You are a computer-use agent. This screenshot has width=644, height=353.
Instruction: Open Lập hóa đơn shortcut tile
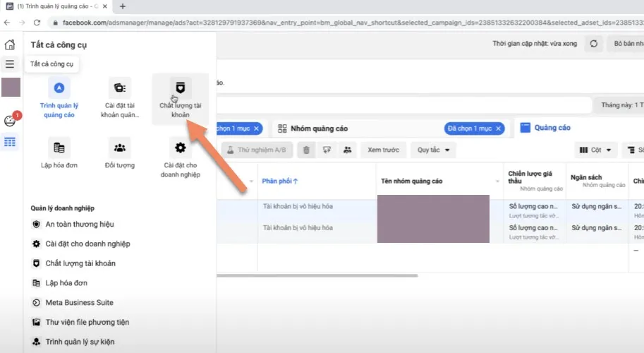point(59,154)
